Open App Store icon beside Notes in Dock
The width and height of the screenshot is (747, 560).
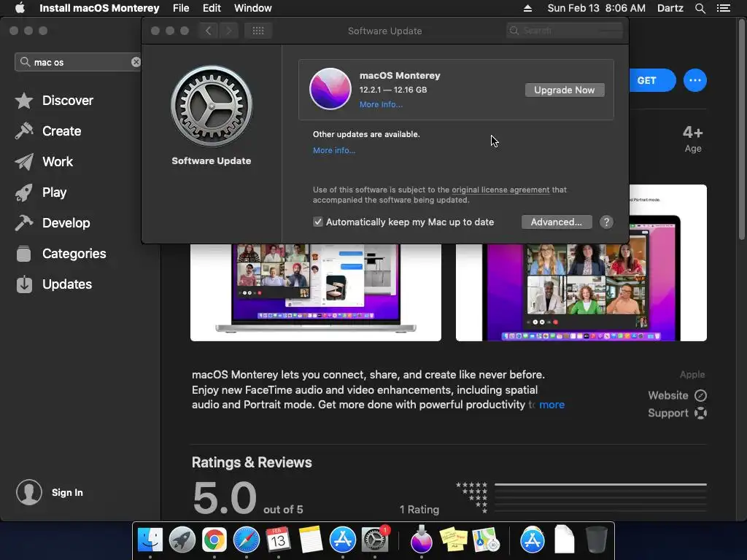[343, 540]
